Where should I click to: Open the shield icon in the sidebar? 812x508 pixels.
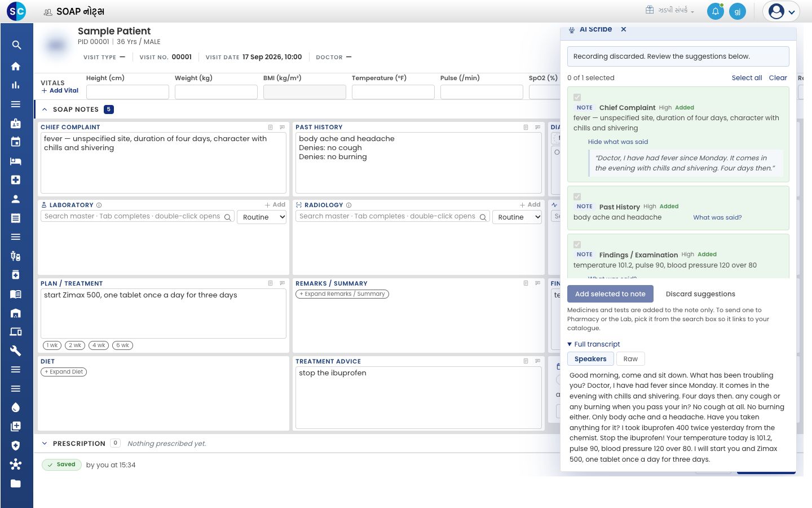click(16, 445)
